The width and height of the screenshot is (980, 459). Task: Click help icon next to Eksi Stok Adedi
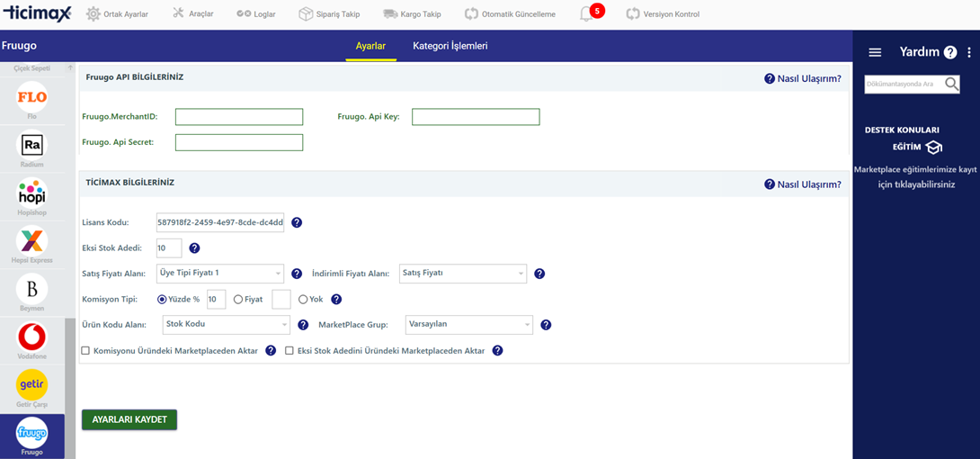194,248
